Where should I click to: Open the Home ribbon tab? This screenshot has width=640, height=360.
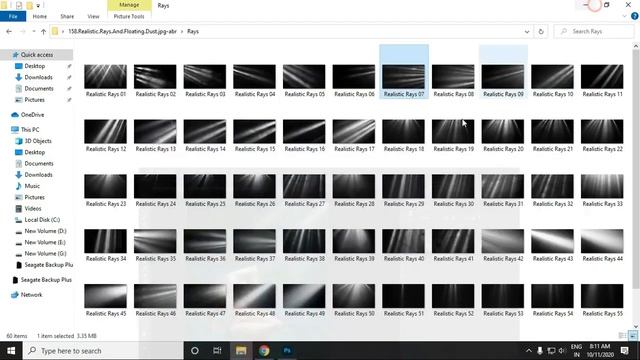pyautogui.click(x=40, y=16)
